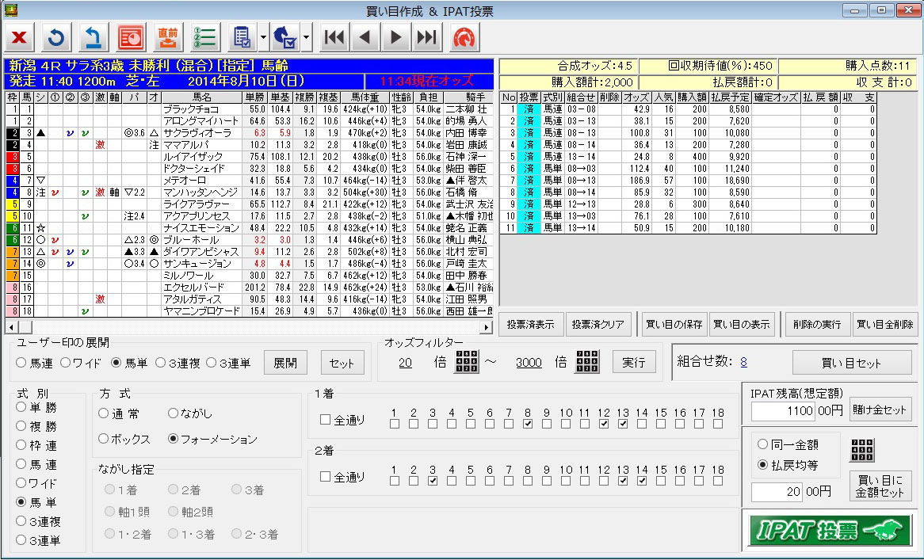
Task: Click the checklist document toolbar icon
Action: click(242, 38)
